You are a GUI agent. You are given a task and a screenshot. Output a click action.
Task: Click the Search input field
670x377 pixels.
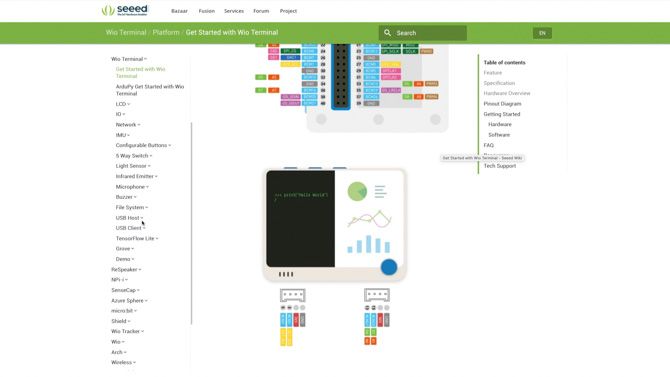coord(423,33)
